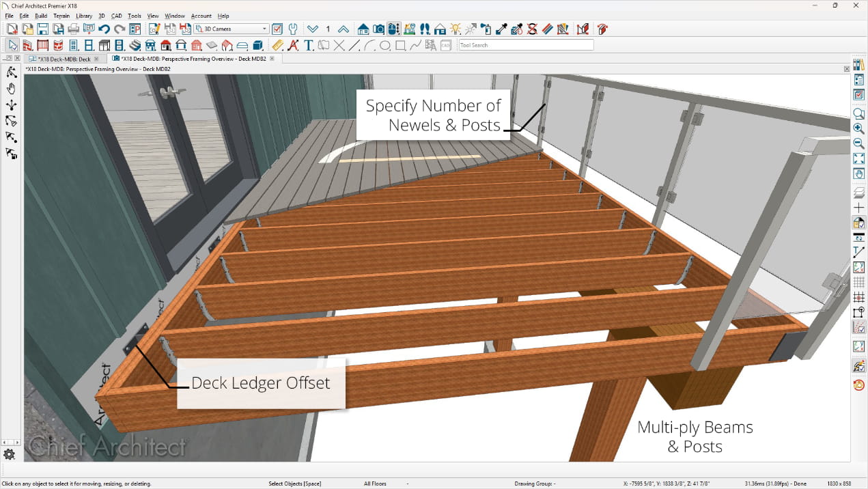
Task: Open the gear settings at bottom left
Action: click(9, 454)
